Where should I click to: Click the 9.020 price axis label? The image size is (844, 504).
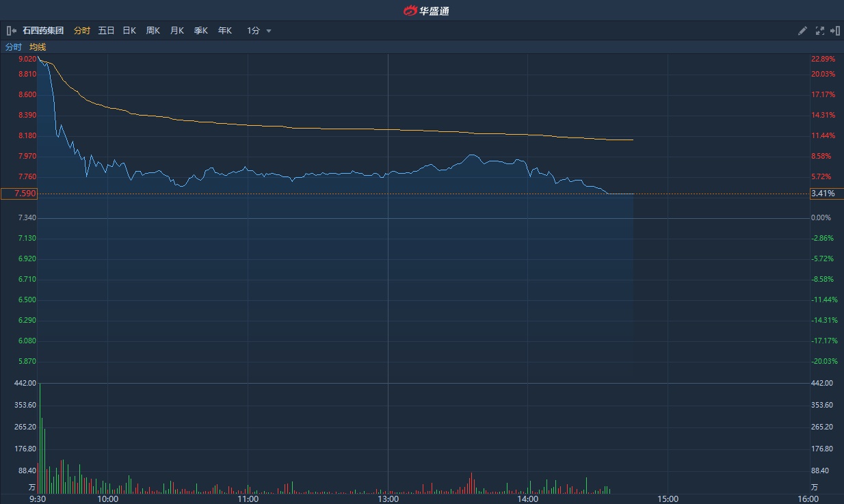pyautogui.click(x=27, y=59)
